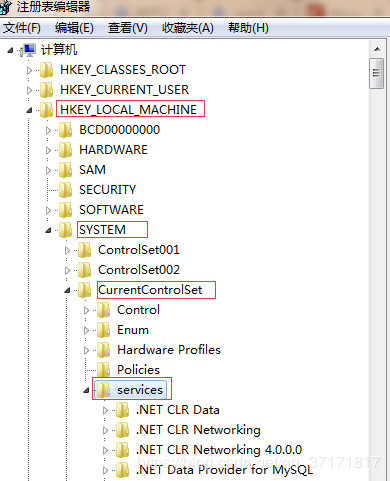This screenshot has width=390, height=481.
Task: Collapse CurrentControlSet node arrow
Action: (x=67, y=290)
